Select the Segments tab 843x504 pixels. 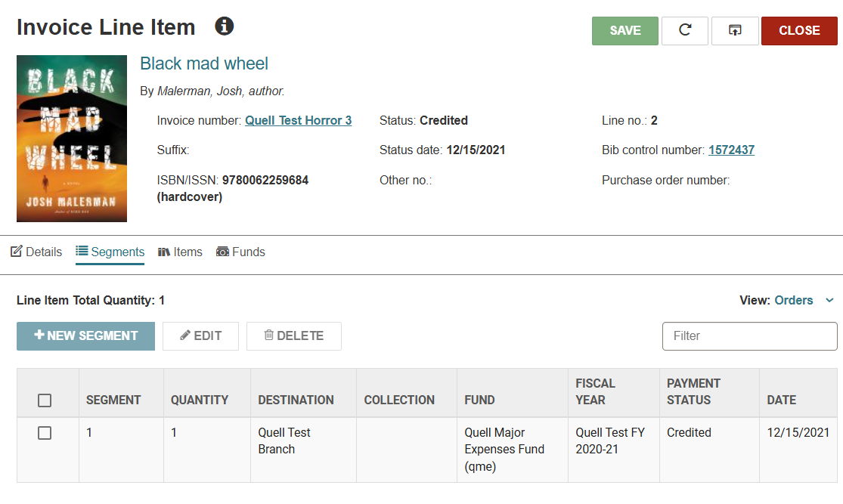coord(110,252)
